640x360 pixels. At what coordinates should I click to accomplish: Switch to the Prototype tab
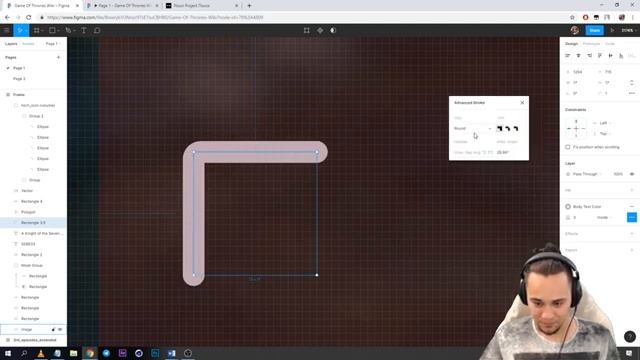591,44
